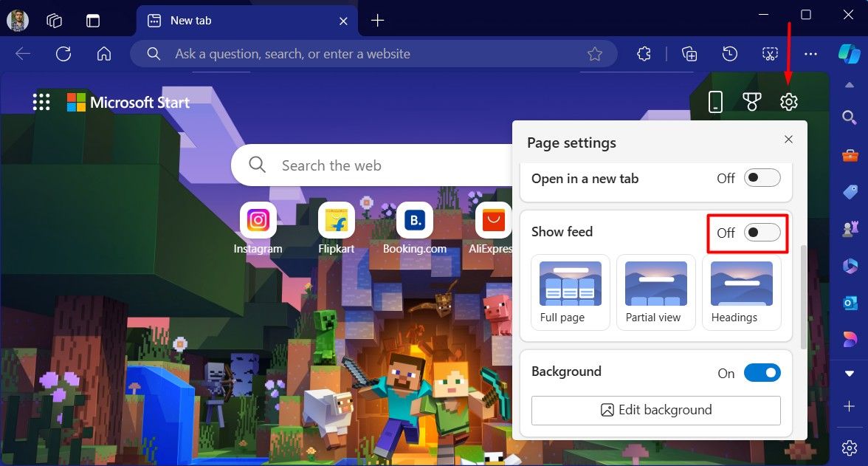Open the Flipkart quick link
Image resolution: width=868 pixels, height=466 pixels.
coord(336,228)
